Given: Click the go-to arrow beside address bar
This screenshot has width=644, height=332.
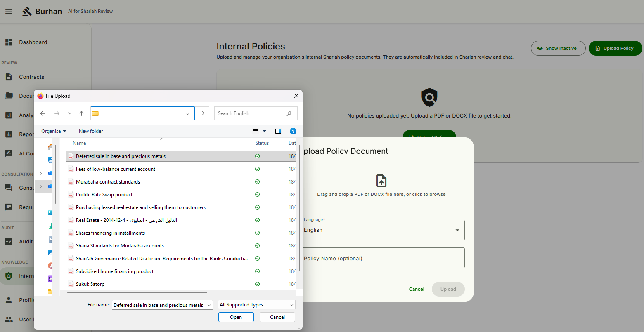Looking at the screenshot, I should [x=202, y=113].
